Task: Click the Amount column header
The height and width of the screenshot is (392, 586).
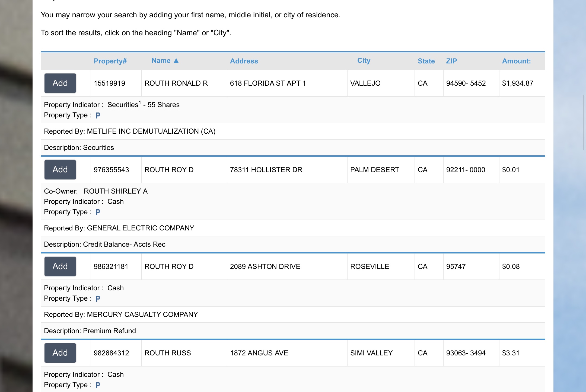Action: [x=516, y=61]
